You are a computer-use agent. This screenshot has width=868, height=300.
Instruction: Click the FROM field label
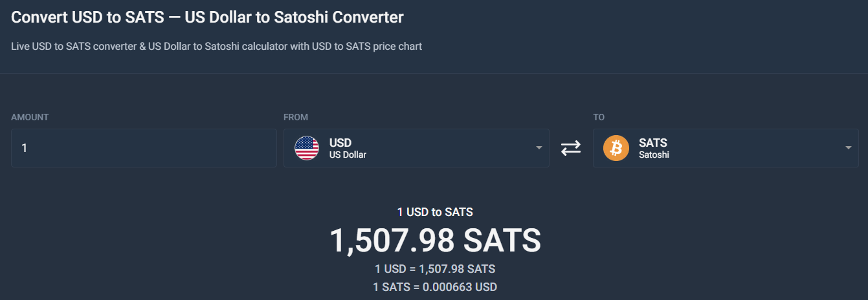[296, 117]
